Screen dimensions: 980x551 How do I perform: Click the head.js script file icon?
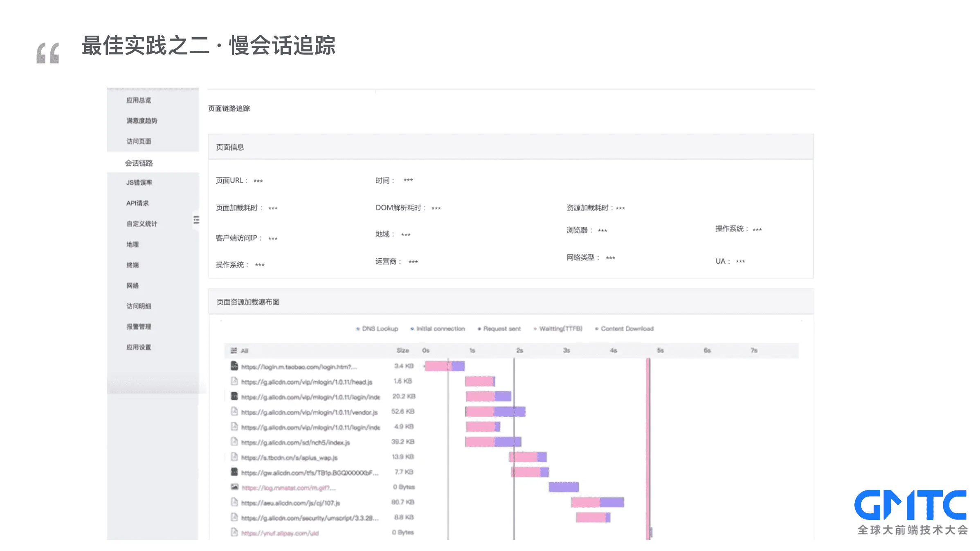(x=234, y=381)
